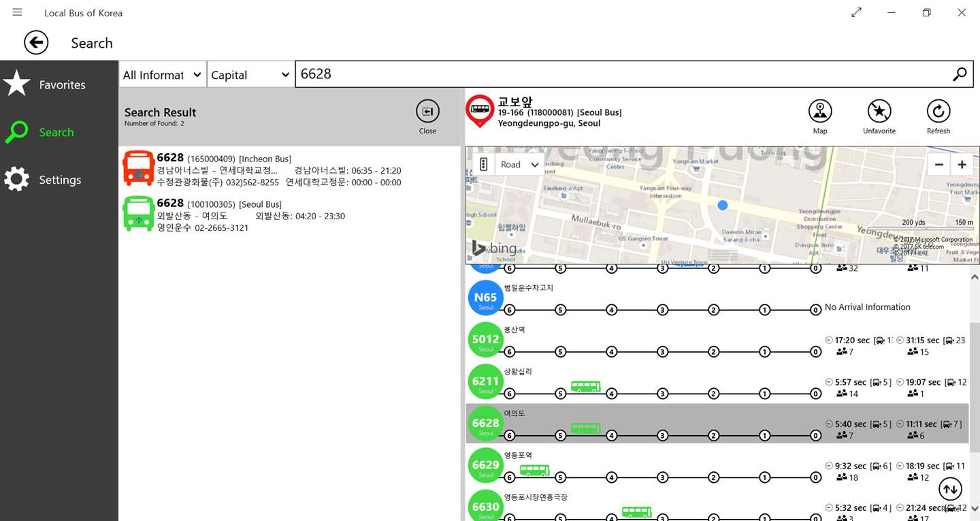
Task: Select the 6630 route badge
Action: click(x=485, y=506)
